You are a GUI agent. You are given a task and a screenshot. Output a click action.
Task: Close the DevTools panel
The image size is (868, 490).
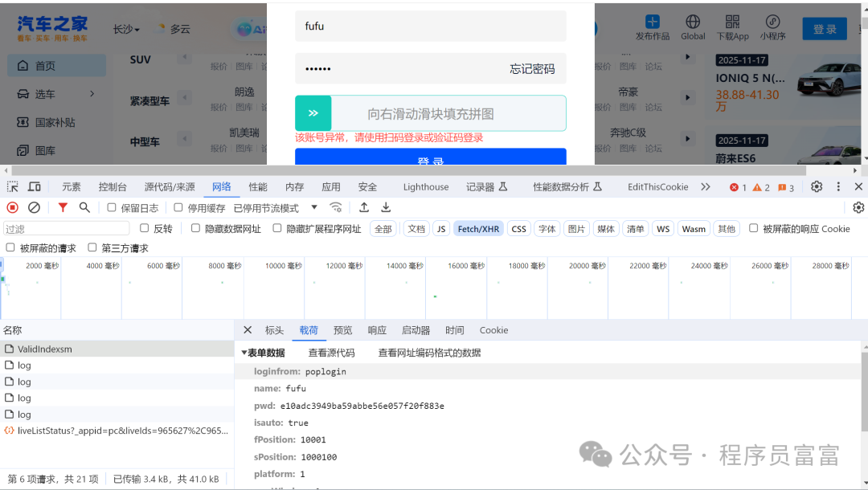point(858,187)
